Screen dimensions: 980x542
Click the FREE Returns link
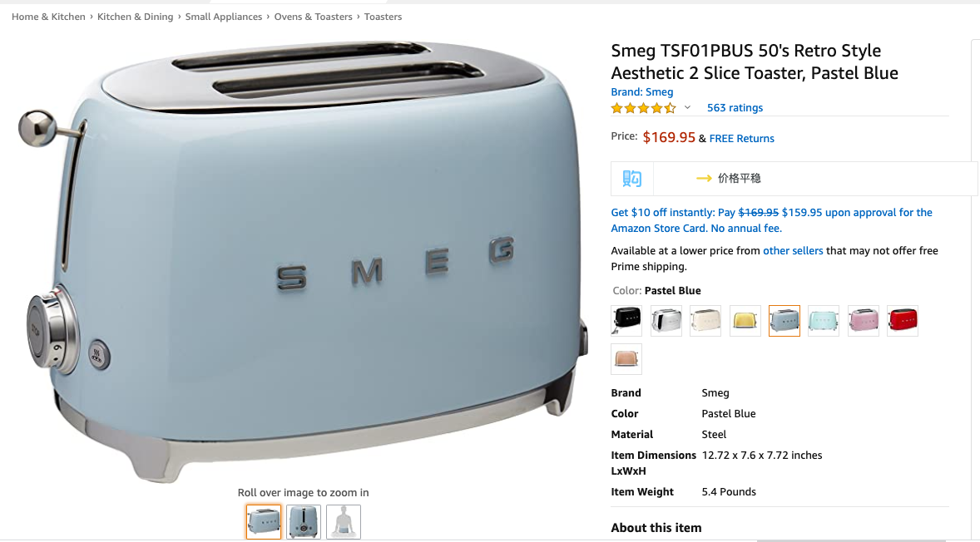coord(742,139)
